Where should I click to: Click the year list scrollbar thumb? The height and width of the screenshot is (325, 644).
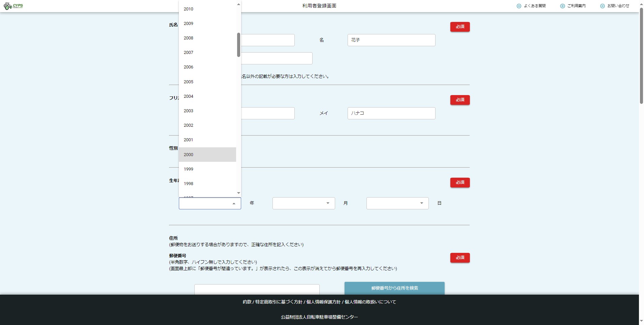tap(238, 45)
